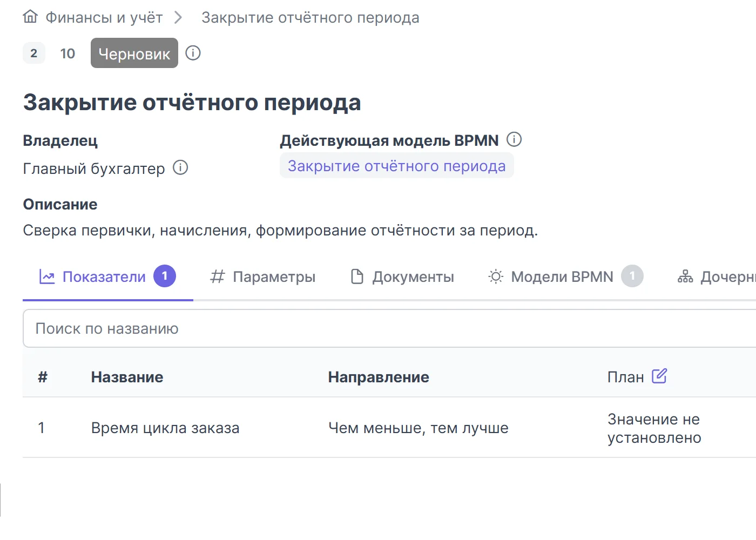Select the Время цикла заказа row name
Image resolution: width=756 pixels, height=540 pixels.
pyautogui.click(x=165, y=428)
